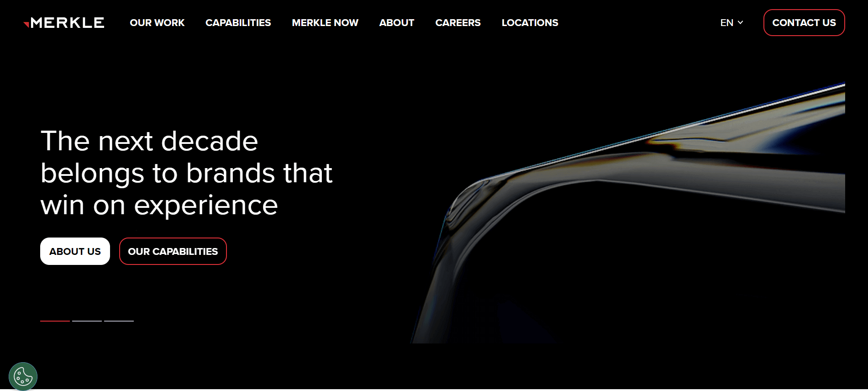Click the Our Capabilities button

pos(173,251)
